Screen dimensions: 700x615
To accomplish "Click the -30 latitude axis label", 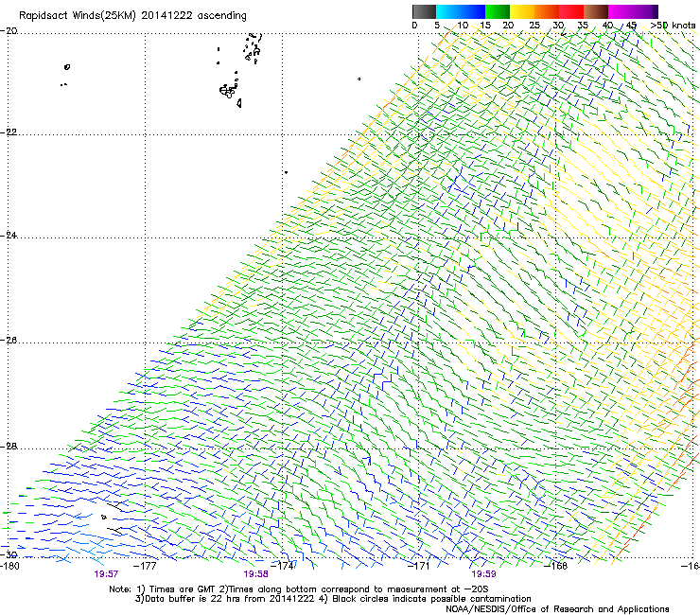I will (x=9, y=554).
